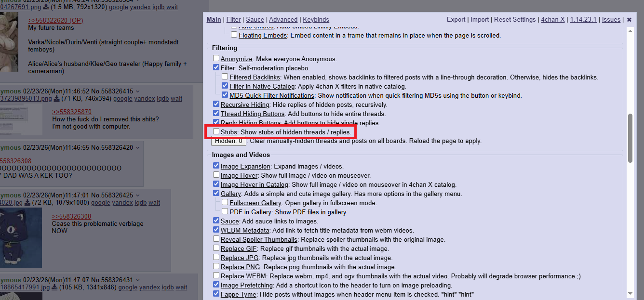This screenshot has width=644, height=300.
Task: Click the settings panel vertical scrollbar thumb
Action: pos(630,139)
